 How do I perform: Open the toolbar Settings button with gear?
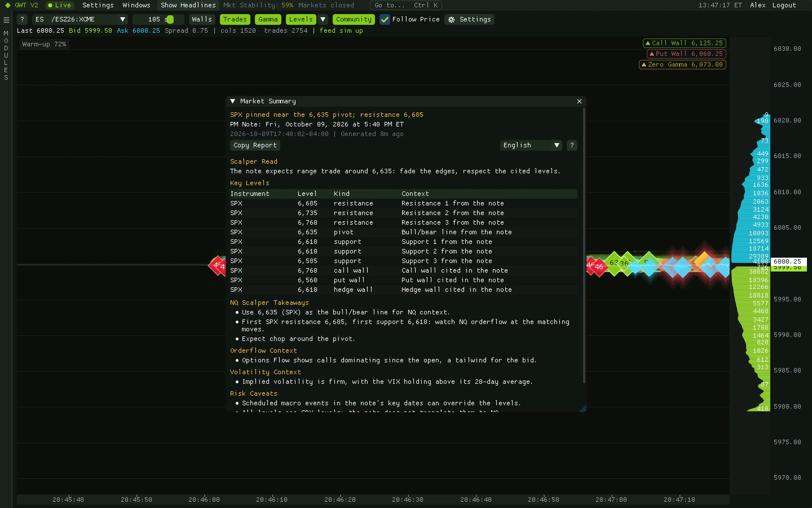[469, 19]
